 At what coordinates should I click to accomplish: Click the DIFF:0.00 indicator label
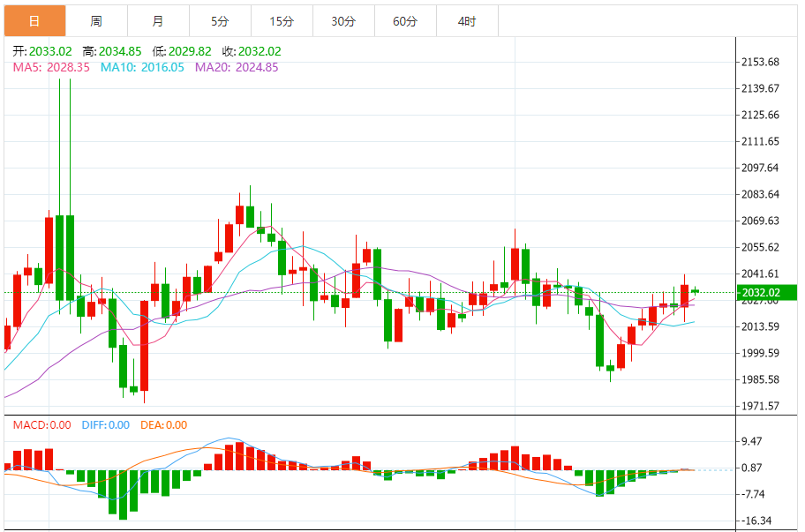[106, 424]
